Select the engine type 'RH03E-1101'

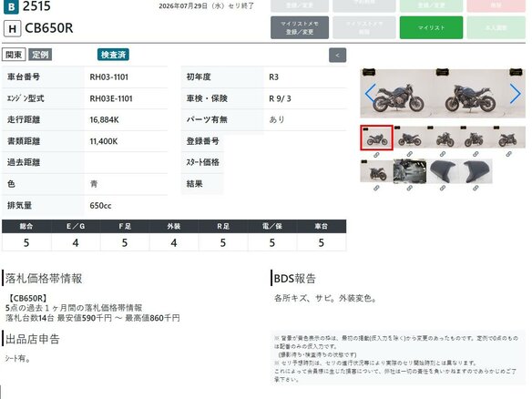click(111, 98)
